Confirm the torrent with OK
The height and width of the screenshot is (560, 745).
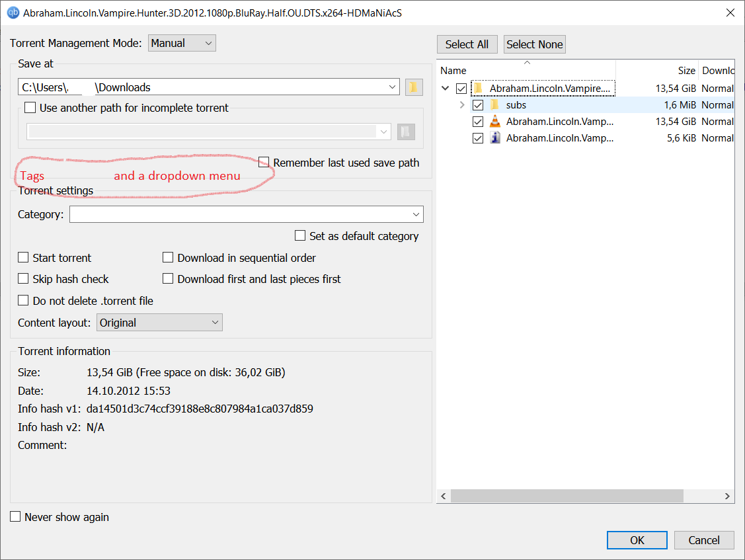pos(637,540)
